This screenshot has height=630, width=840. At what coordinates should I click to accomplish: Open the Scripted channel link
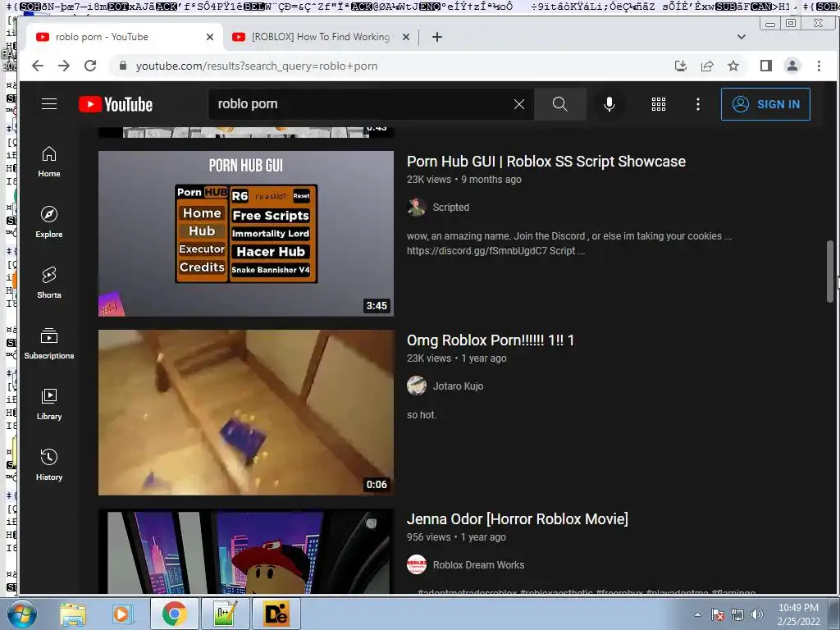tap(450, 208)
